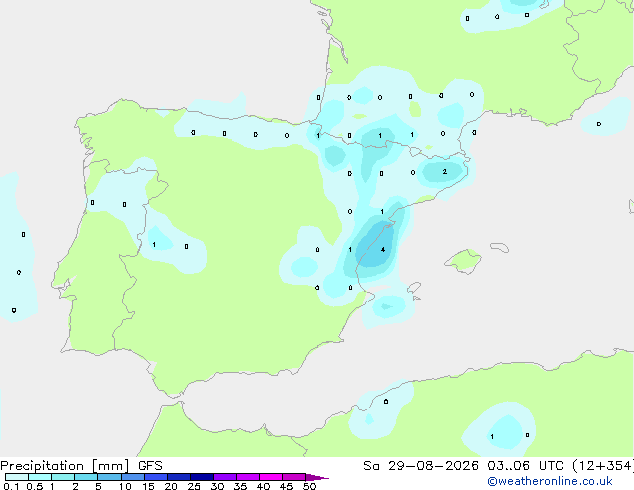This screenshot has width=634, height=490.
Task: Pick the 1–2 mm legend color segment
Action: pyautogui.click(x=63, y=477)
